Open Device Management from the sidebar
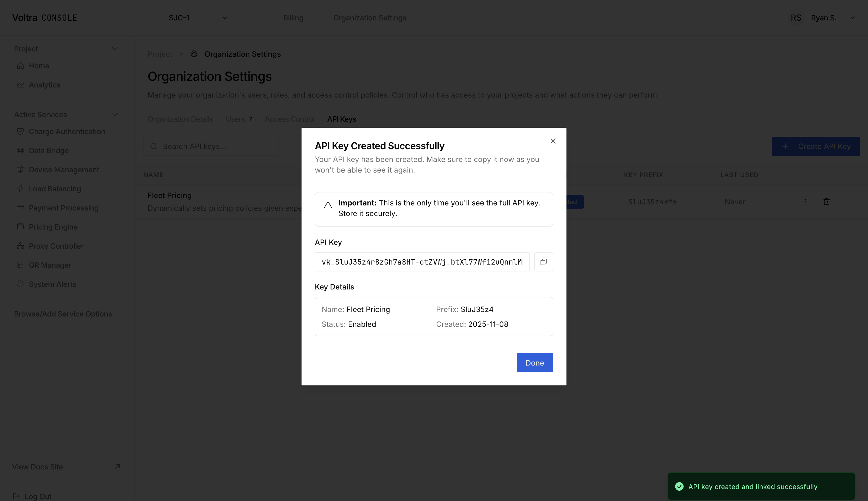868x501 pixels. (x=63, y=169)
